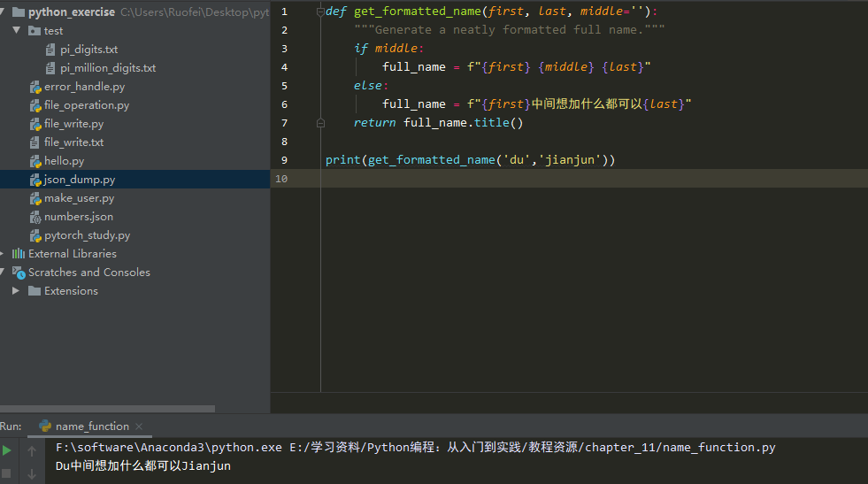Collapse the test folder arrow
Image resolution: width=868 pixels, height=484 pixels.
17,30
